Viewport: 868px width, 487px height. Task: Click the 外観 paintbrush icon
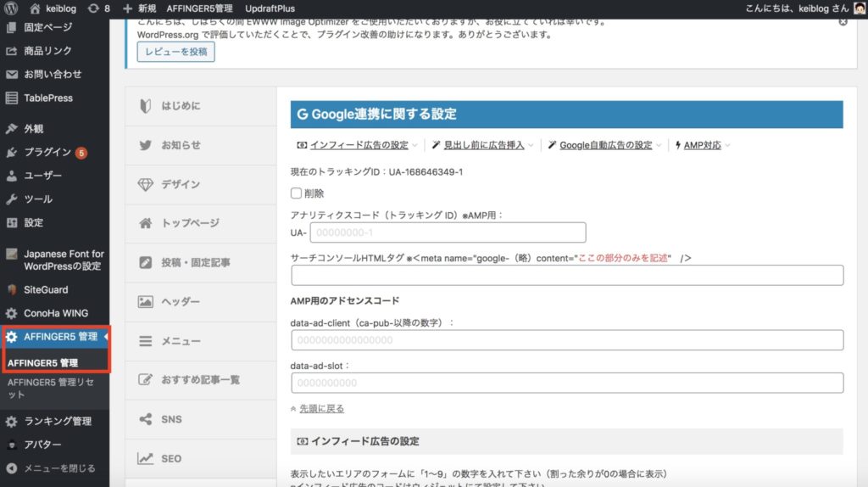[12, 128]
